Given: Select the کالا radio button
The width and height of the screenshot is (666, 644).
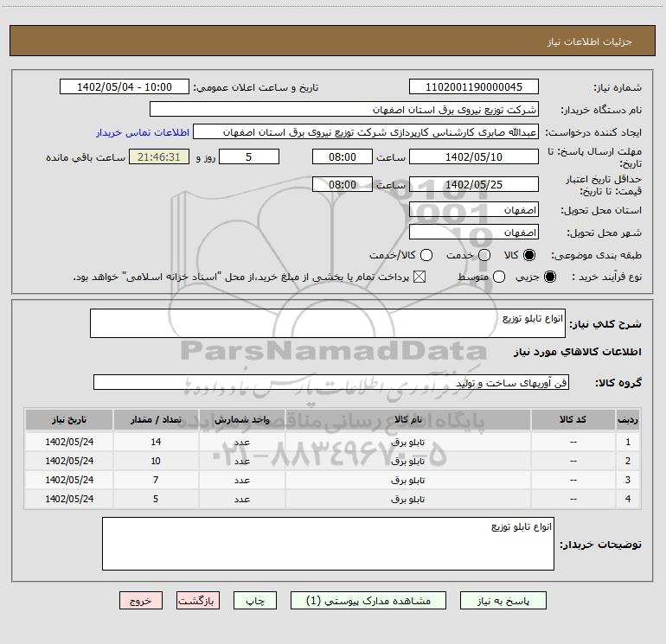Looking at the screenshot, I should pyautogui.click(x=529, y=255).
